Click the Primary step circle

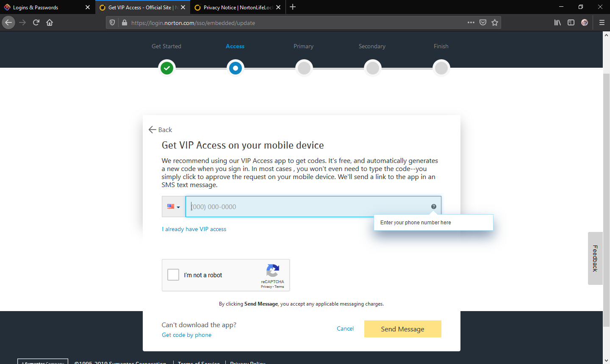[x=304, y=68]
